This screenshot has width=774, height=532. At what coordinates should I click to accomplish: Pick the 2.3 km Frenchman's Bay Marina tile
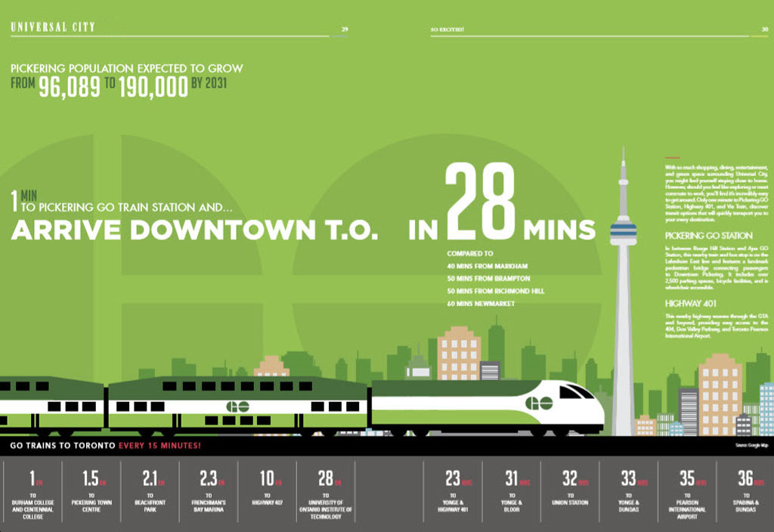pos(209,492)
